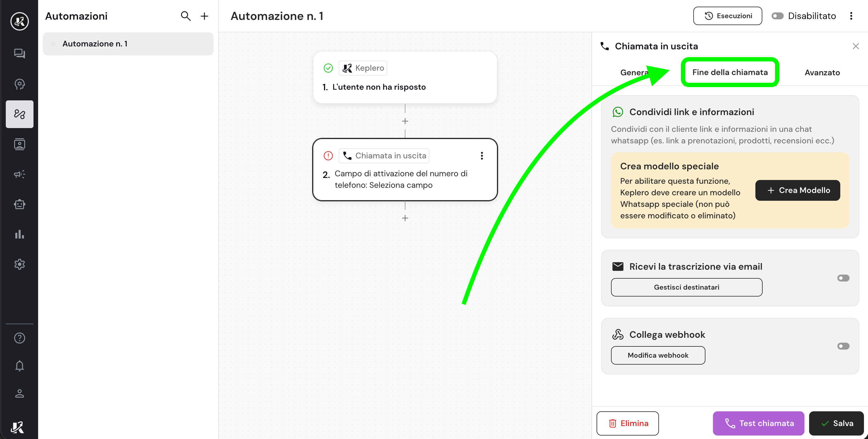868x439 pixels.
Task: Select Automazione n. 1 in the list
Action: tap(128, 44)
